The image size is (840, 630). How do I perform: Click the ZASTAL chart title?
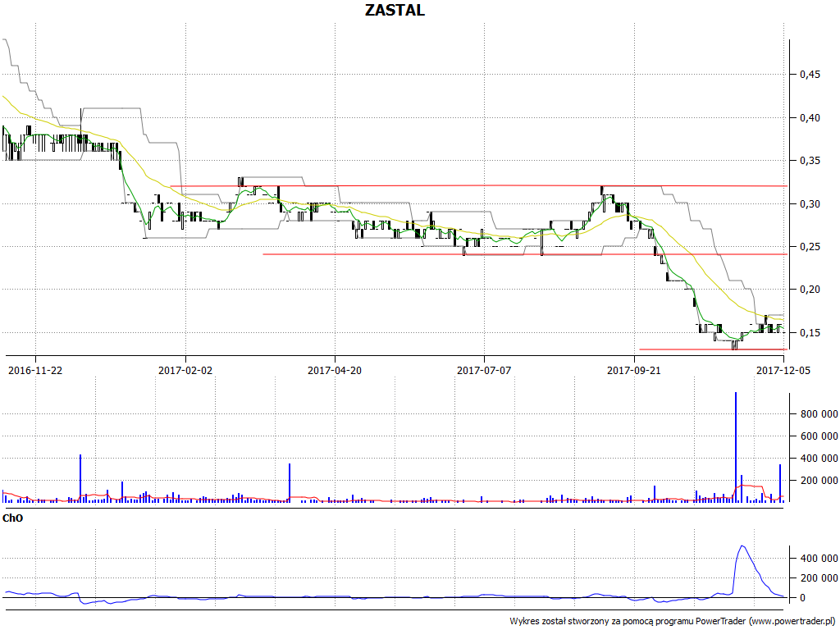395,10
